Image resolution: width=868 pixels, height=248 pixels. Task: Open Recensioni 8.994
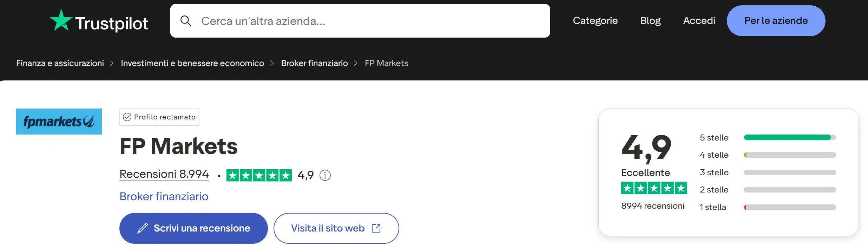point(164,174)
